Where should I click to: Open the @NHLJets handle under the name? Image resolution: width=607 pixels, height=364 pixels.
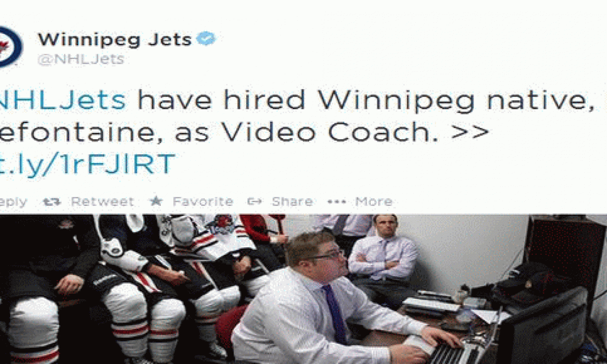coord(81,59)
